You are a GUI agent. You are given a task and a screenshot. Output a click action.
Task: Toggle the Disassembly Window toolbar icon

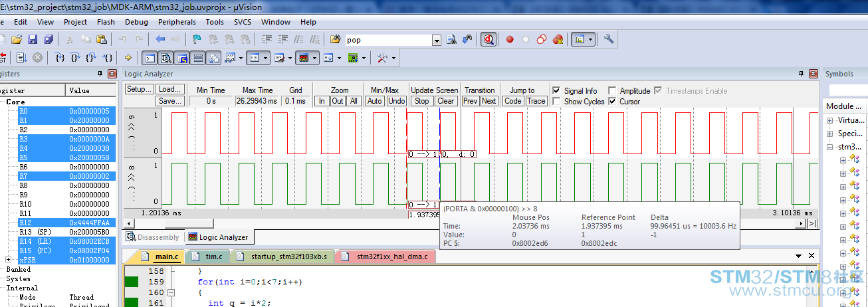pos(165,58)
